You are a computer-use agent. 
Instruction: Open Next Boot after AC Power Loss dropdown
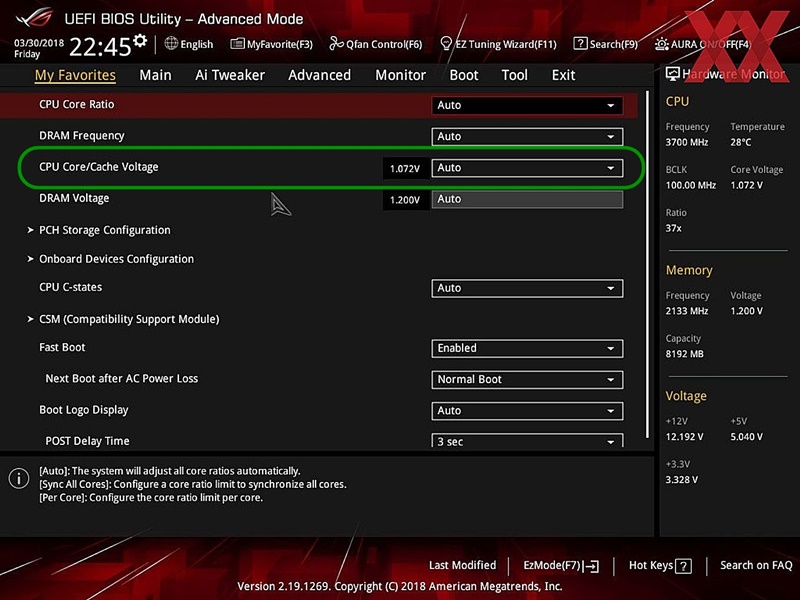(x=527, y=379)
